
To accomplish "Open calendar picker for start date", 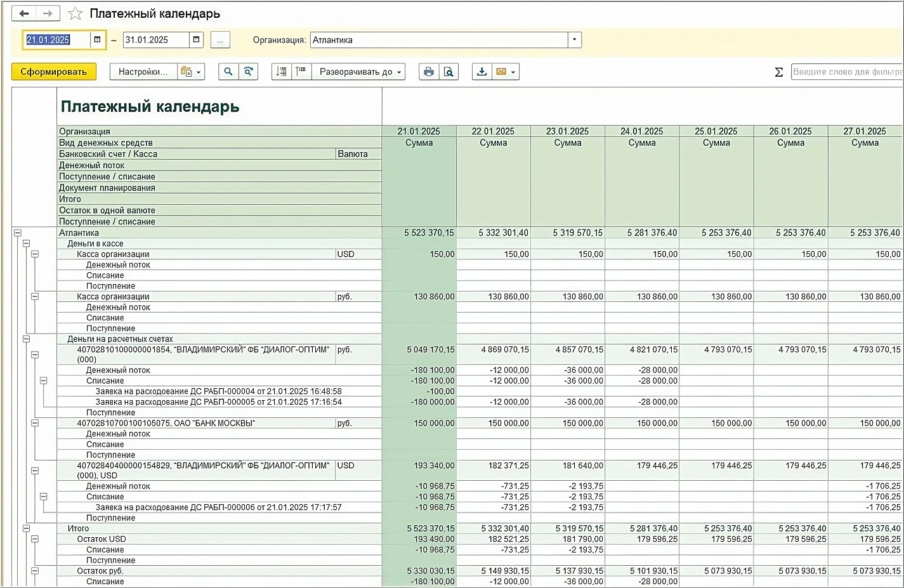I will pos(97,40).
